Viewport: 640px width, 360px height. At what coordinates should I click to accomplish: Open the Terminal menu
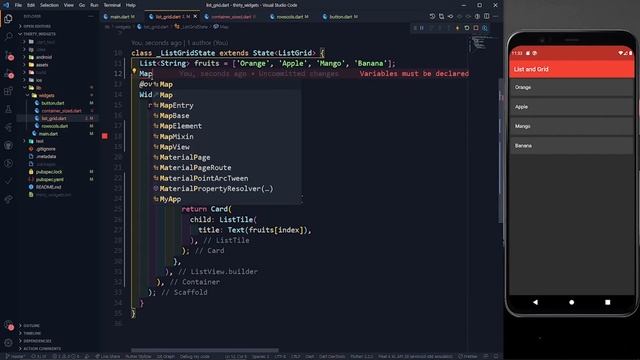(x=112, y=5)
